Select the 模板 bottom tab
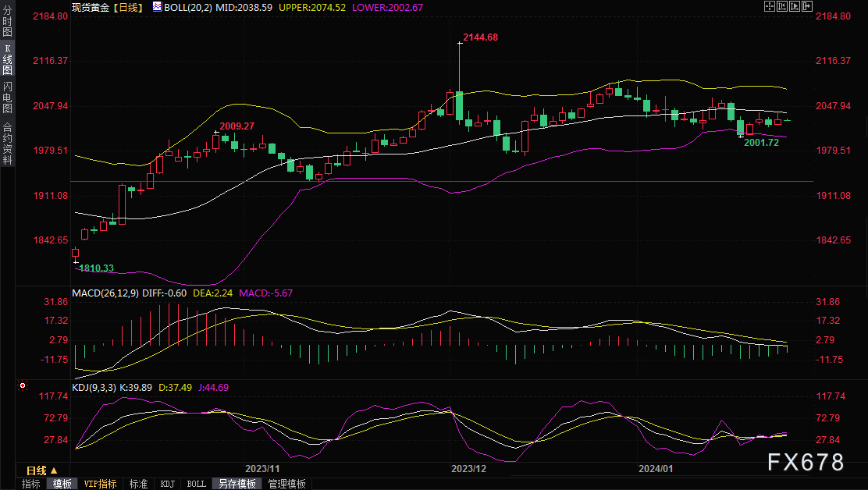Image resolution: width=868 pixels, height=490 pixels. click(62, 484)
